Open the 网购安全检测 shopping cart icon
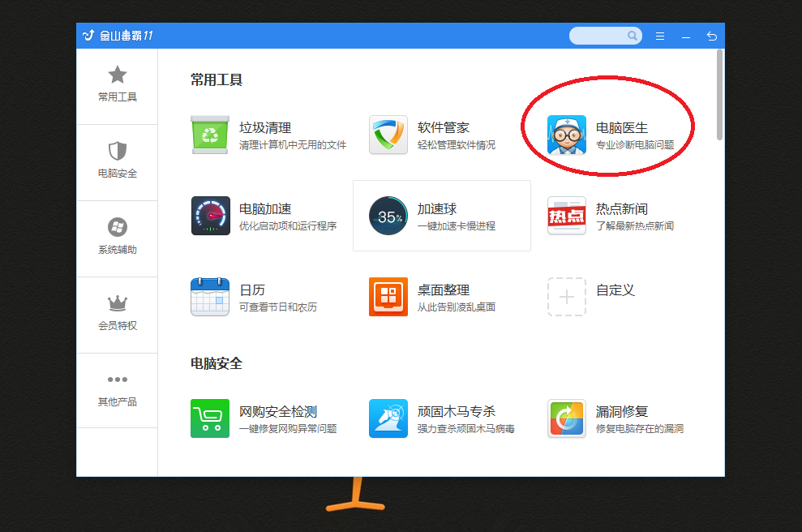Image resolution: width=802 pixels, height=532 pixels. pos(210,418)
